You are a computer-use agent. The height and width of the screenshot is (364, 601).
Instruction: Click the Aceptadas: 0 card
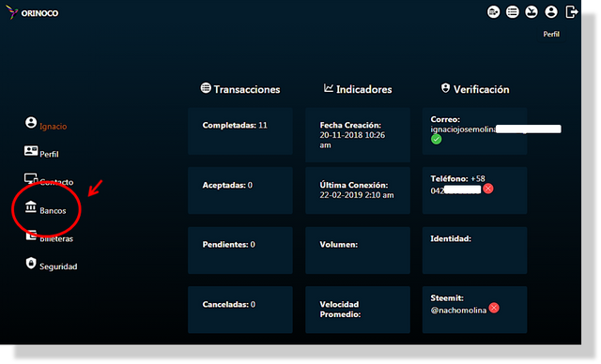240,190
